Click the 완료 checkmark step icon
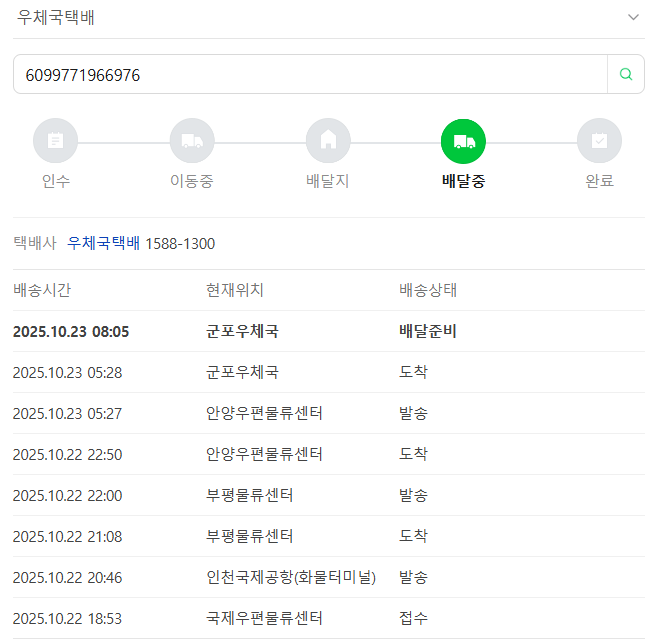 [599, 141]
